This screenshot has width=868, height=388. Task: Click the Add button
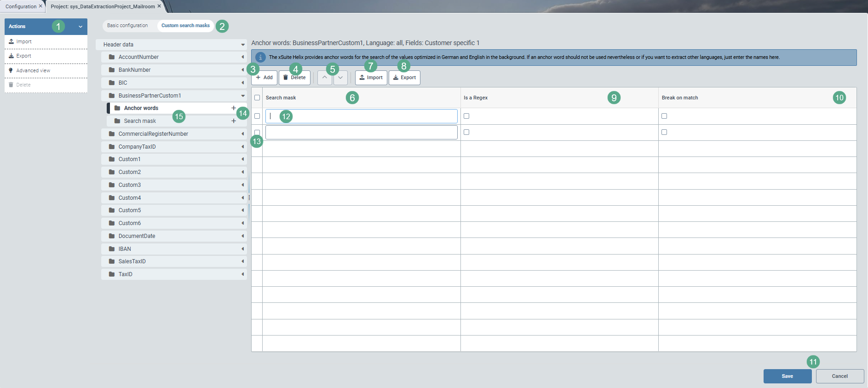point(264,78)
